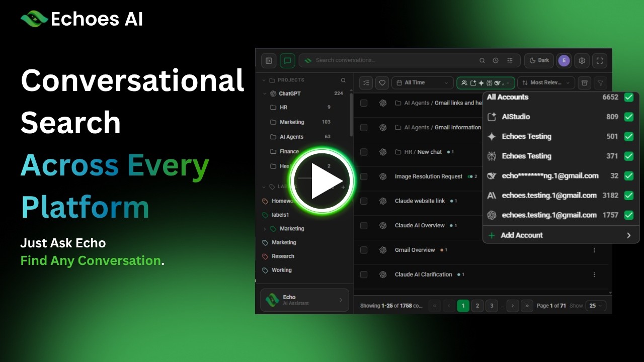This screenshot has width=644, height=362.
Task: Toggle the Dark theme button
Action: coord(539,60)
